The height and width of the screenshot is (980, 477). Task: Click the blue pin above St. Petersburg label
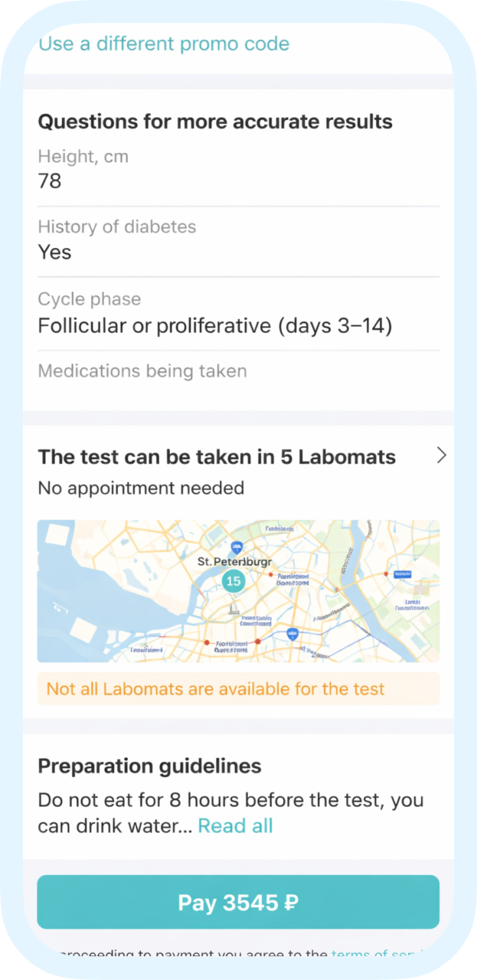point(237,547)
